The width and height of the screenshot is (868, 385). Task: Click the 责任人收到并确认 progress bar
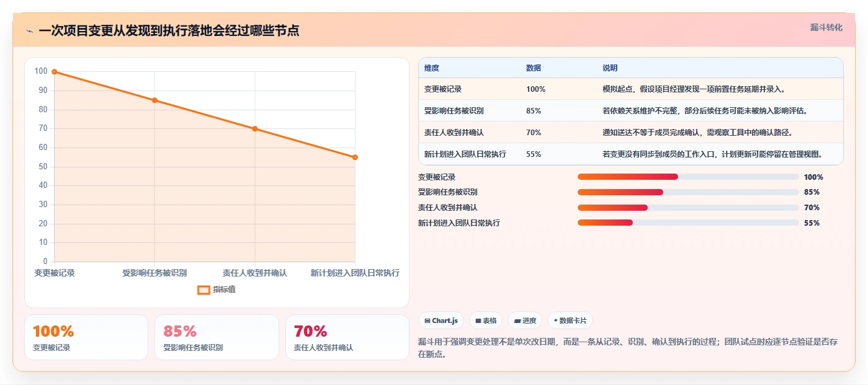click(688, 208)
